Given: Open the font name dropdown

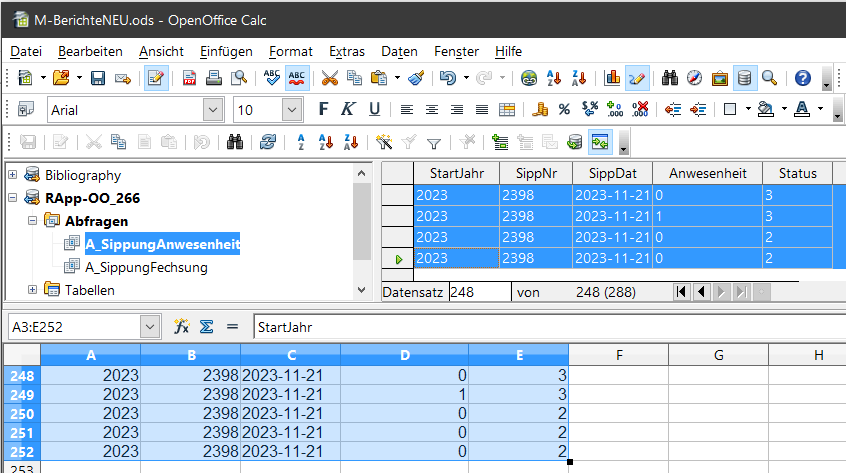Looking at the screenshot, I should [x=213, y=110].
